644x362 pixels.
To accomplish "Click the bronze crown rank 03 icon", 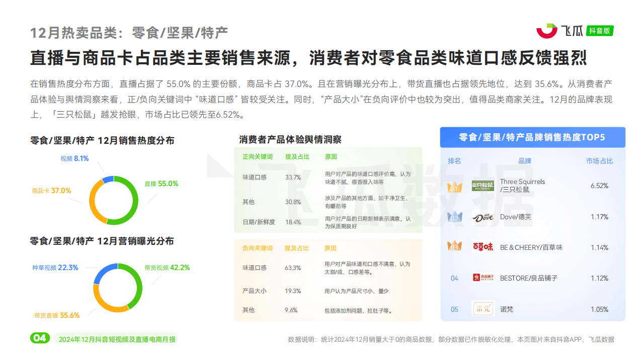I will (454, 246).
